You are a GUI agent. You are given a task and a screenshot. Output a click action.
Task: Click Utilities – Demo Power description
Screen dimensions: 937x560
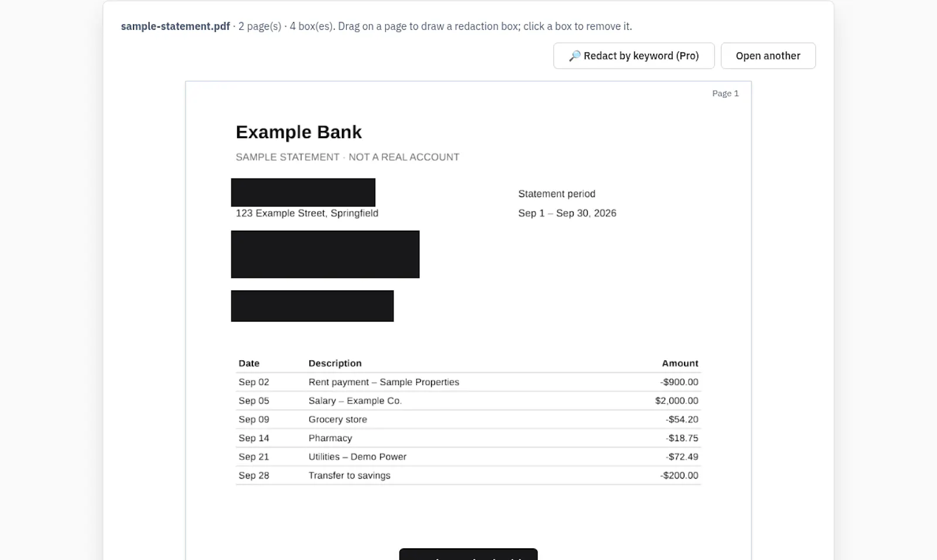pyautogui.click(x=357, y=457)
